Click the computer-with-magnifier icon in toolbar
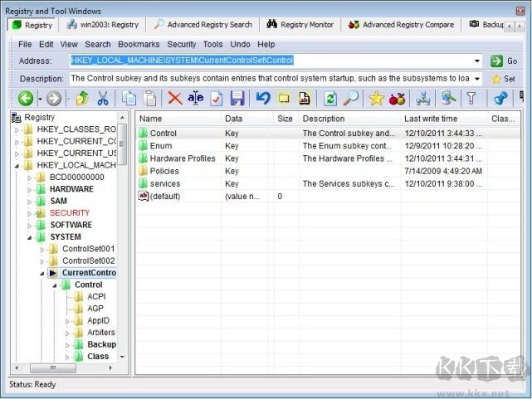Image resolution: width=532 pixels, height=399 pixels. (x=448, y=99)
